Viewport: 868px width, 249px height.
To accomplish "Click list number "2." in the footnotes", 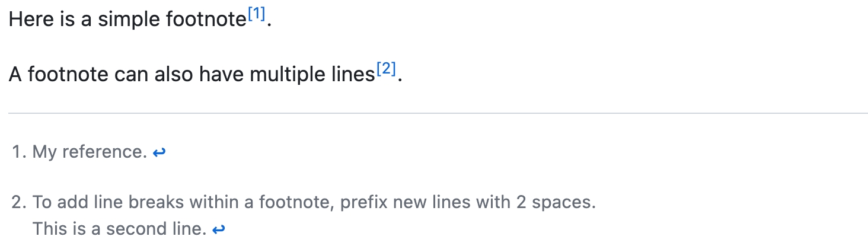I will 20,203.
